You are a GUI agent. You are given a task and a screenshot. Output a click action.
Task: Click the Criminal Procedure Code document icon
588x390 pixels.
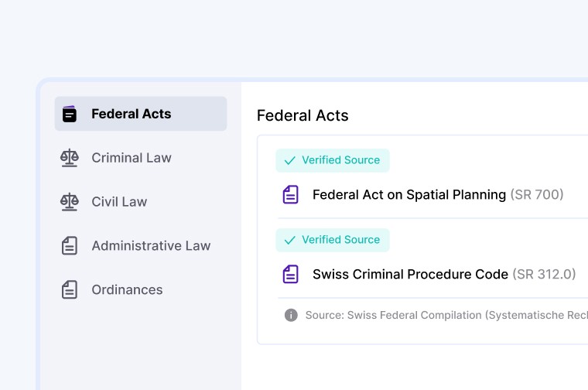coord(290,275)
